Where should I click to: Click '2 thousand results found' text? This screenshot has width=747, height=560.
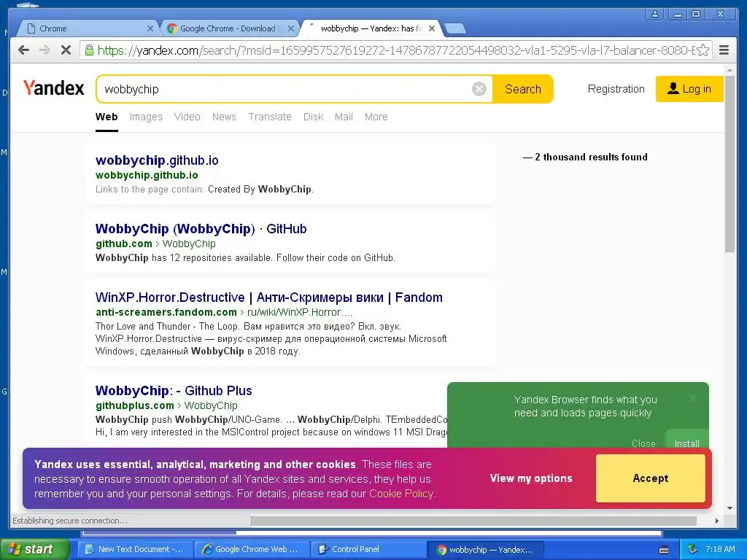point(591,157)
